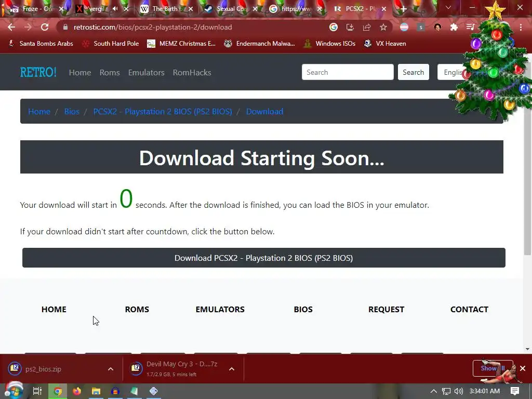The height and width of the screenshot is (399, 532).
Task: Expand options for Devil May Cry 3 download
Action: (x=232, y=369)
